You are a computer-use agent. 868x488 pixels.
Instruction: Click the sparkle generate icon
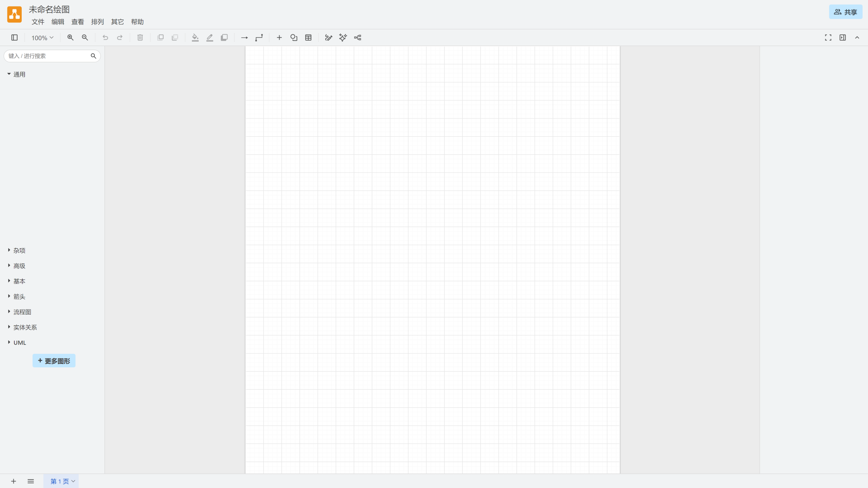(343, 38)
